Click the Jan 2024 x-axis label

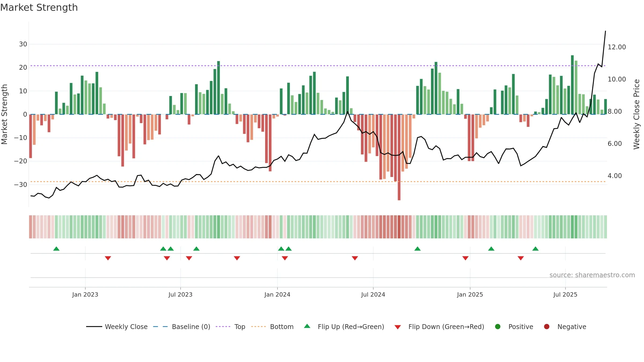[277, 294]
